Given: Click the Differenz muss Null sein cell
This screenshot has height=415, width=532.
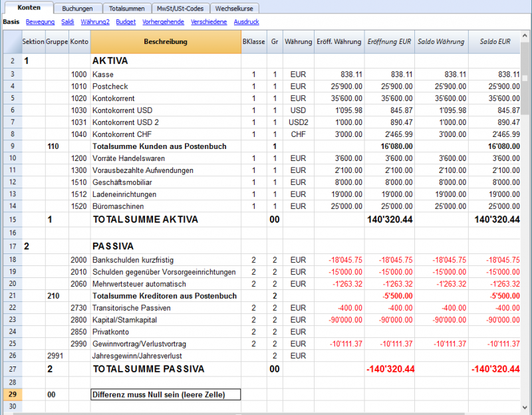Looking at the screenshot, I should coord(166,394).
